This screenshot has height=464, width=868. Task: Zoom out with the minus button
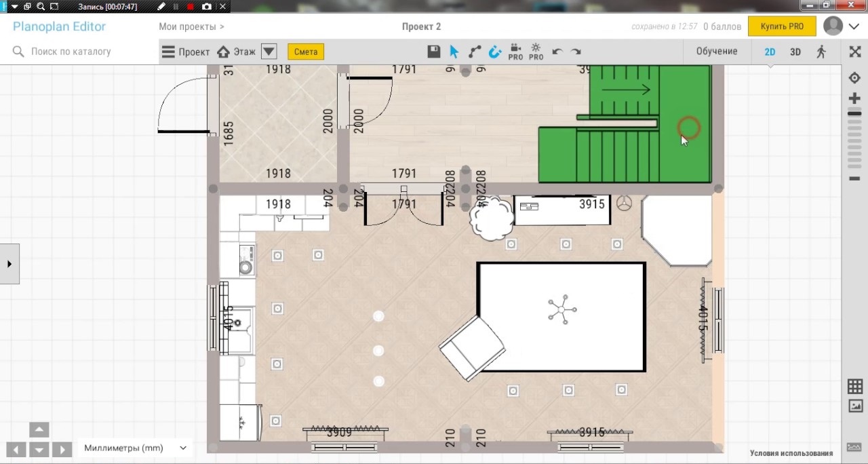tap(854, 178)
